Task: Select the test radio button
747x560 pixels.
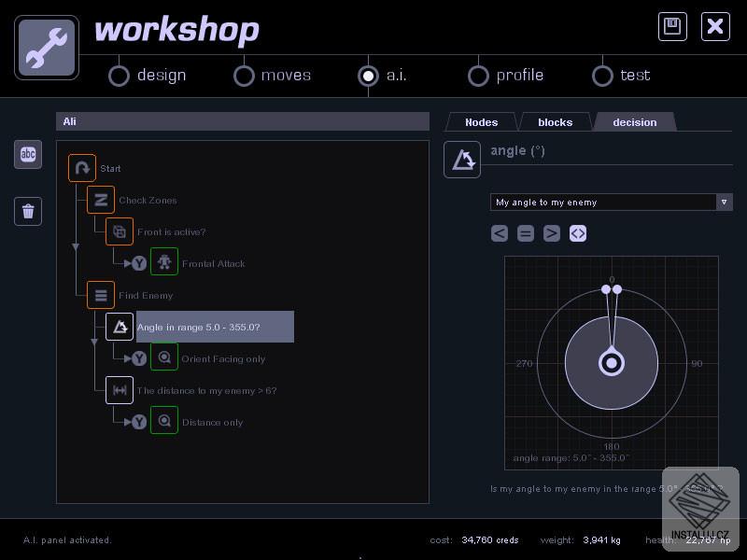Action: point(602,76)
